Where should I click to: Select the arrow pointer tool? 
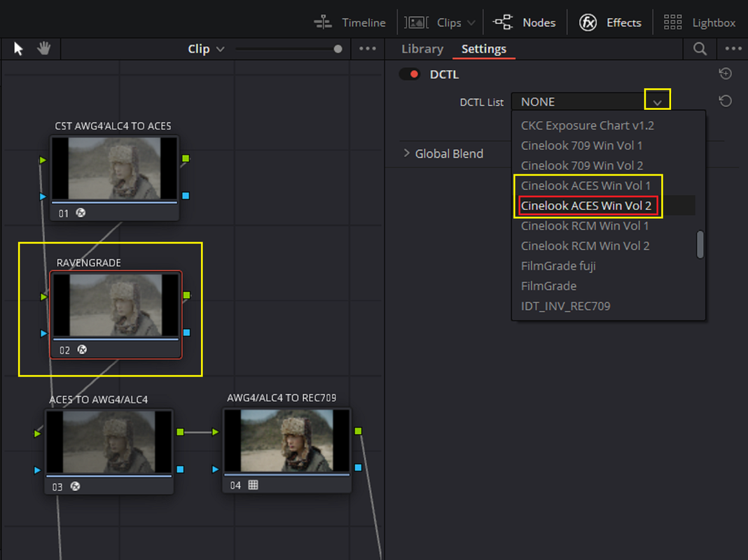pos(18,48)
